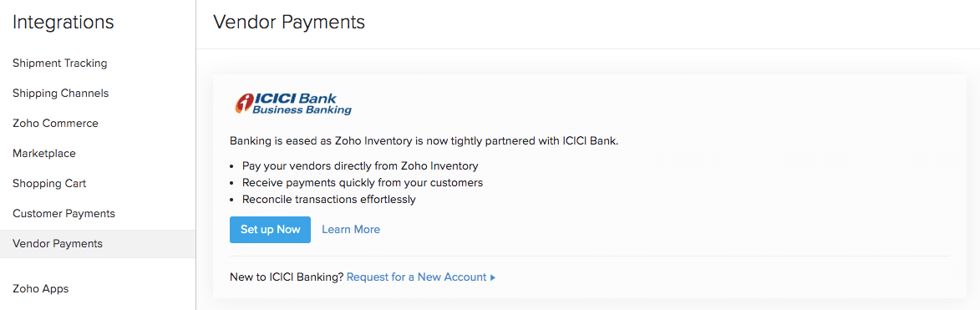Click the 'New to ICICI Banking?' text
980x310 pixels.
[x=287, y=277]
